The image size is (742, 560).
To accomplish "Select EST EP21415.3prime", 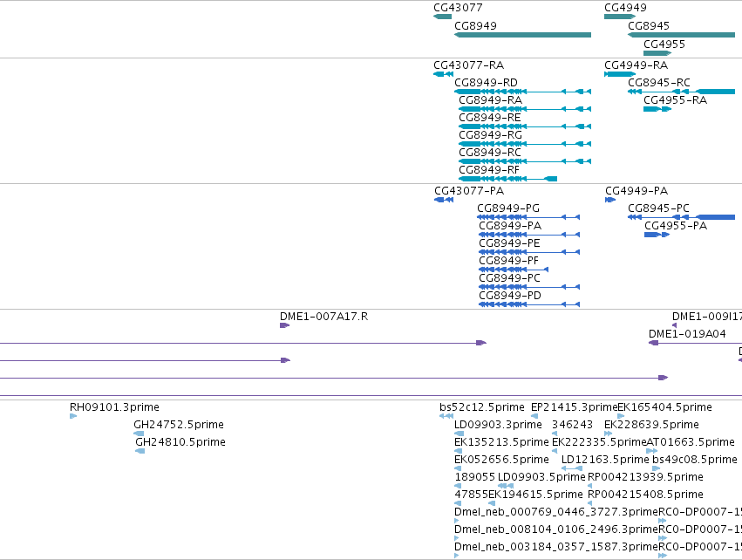I will (574, 407).
